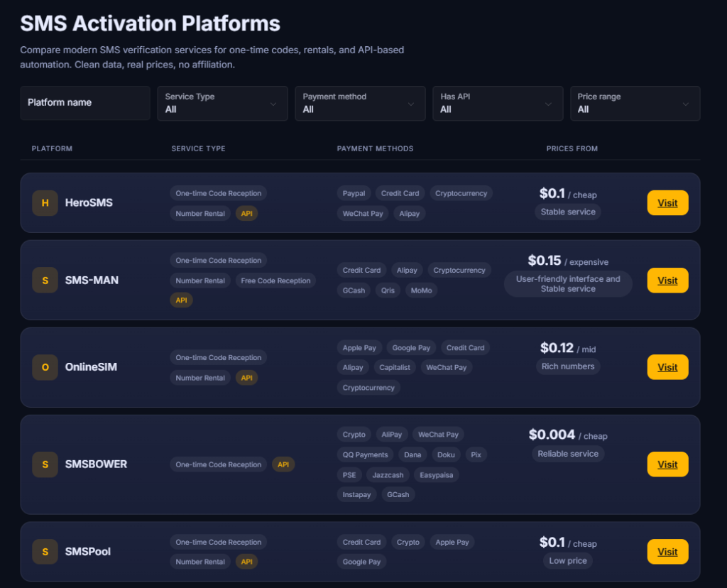Click the Instapay payment tag
Screen dimensions: 727x588
pos(356,495)
